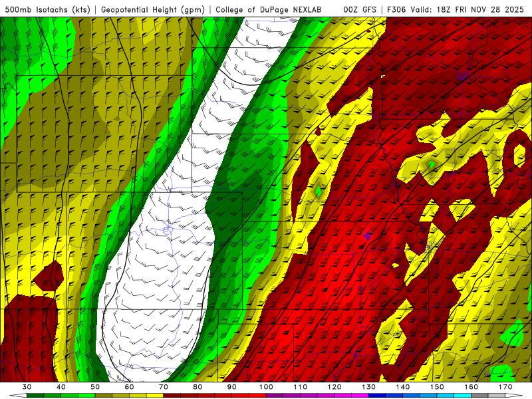Click the legend value 70
Viewport: 532px width, 399px height.
click(164, 387)
